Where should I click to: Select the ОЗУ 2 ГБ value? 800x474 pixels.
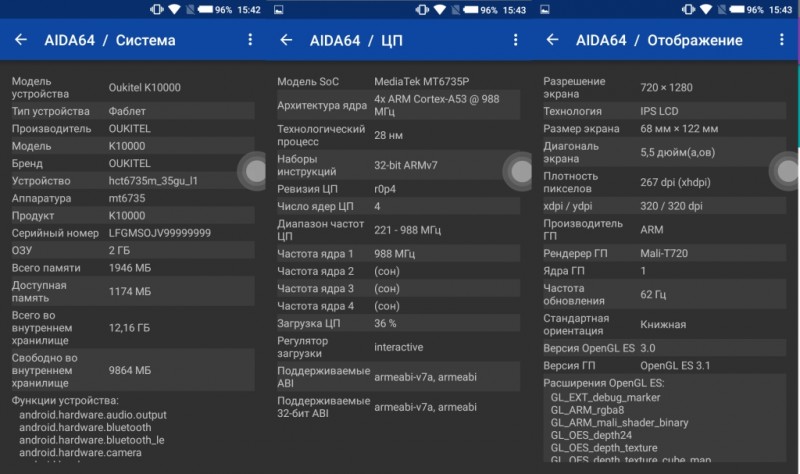coord(119,251)
